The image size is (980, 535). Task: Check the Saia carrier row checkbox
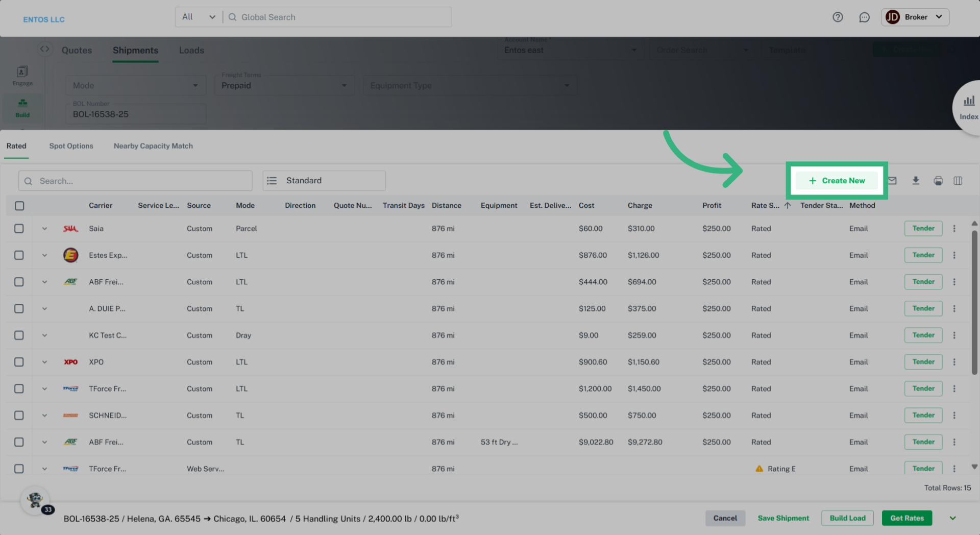click(x=19, y=229)
